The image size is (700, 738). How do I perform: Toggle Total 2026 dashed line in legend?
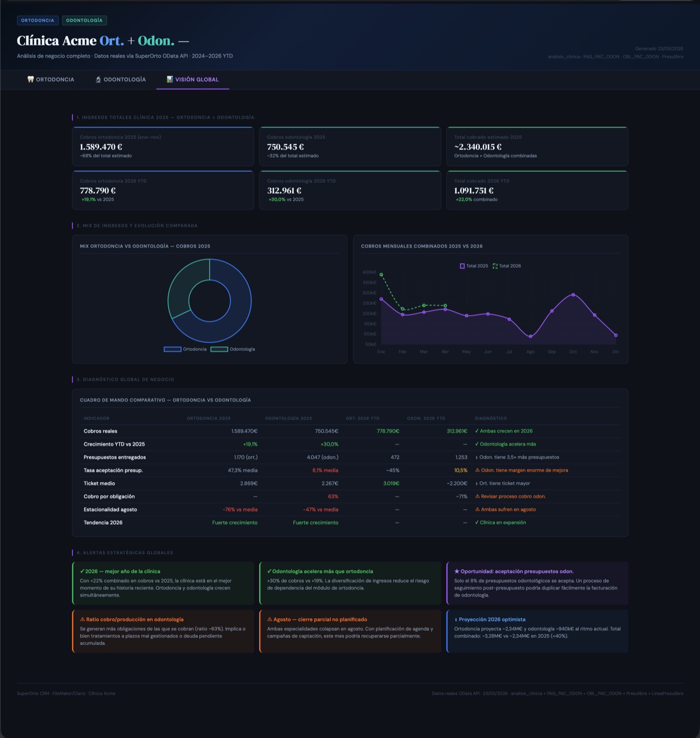(x=507, y=266)
